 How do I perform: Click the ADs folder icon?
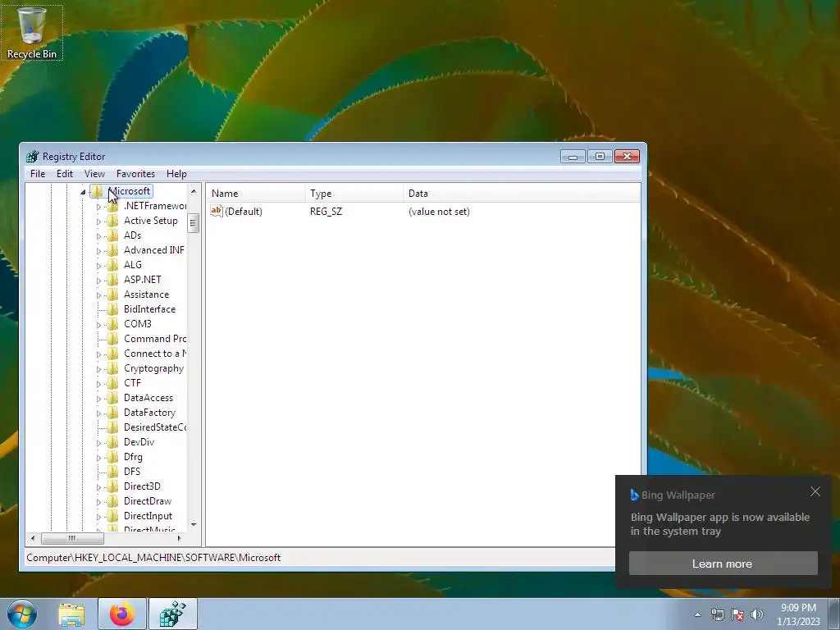(x=112, y=235)
